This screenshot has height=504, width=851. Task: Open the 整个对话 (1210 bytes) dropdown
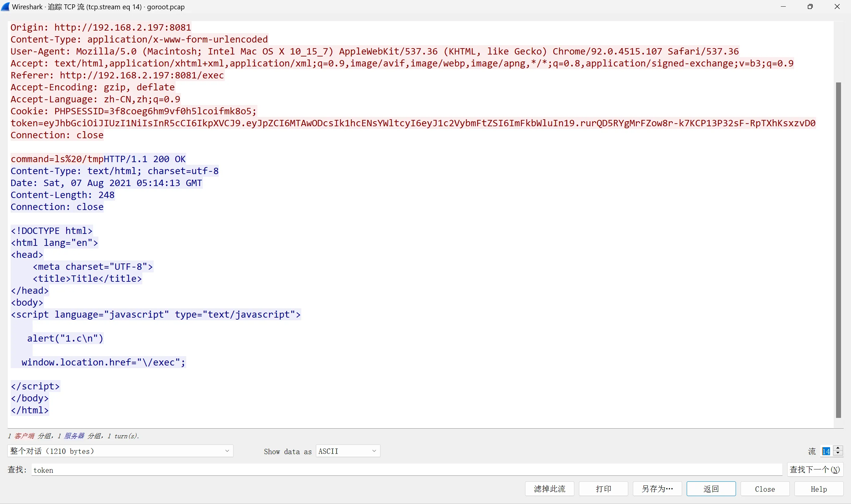coord(120,451)
